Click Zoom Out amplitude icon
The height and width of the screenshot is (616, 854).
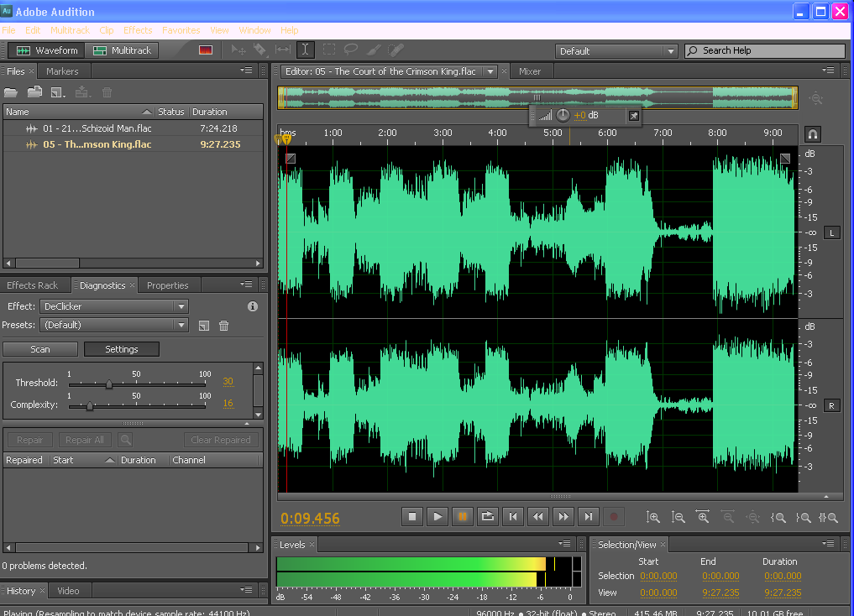(x=678, y=518)
